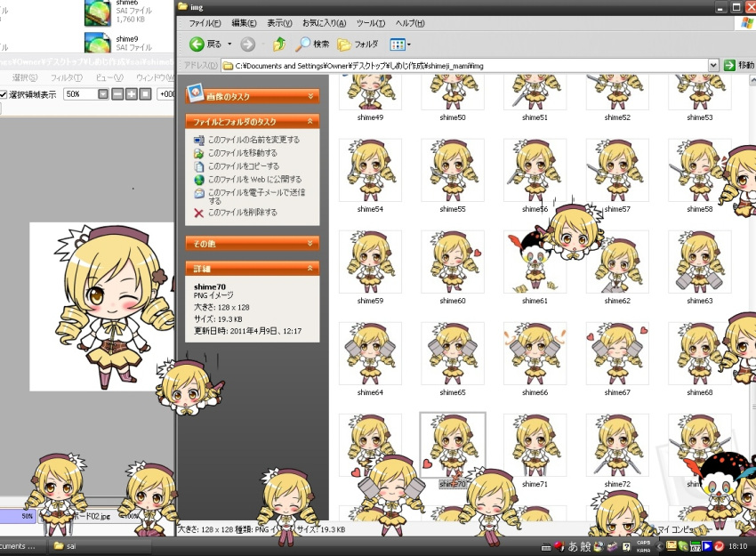Open the 表示(V) menu
The height and width of the screenshot is (556, 756).
pyautogui.click(x=279, y=23)
